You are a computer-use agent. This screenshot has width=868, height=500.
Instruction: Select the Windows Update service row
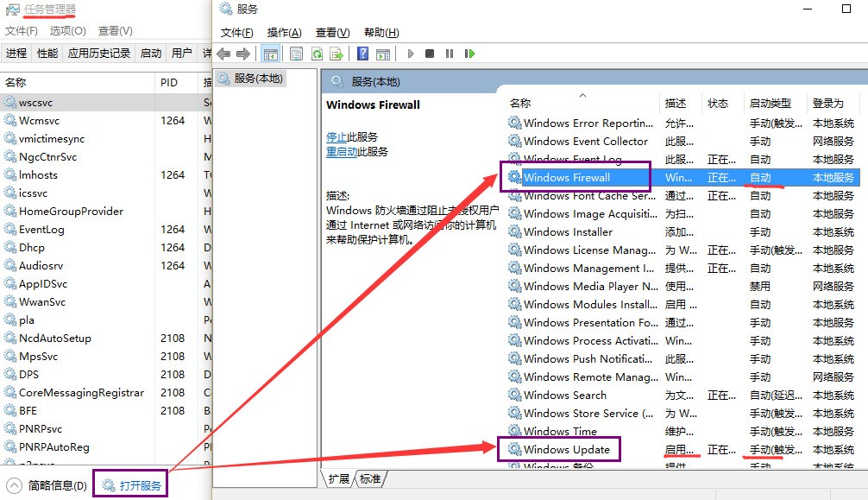pos(566,449)
